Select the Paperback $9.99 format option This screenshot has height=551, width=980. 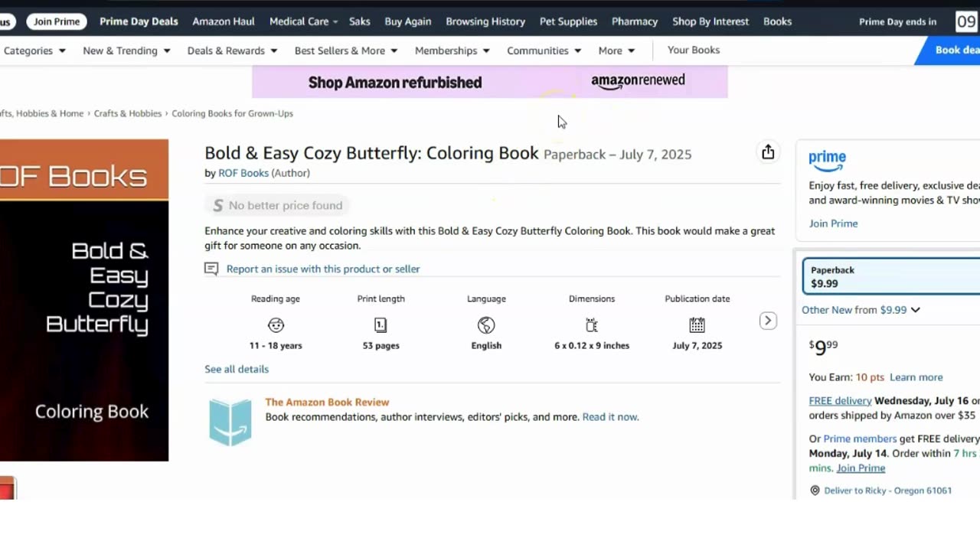pyautogui.click(x=892, y=276)
